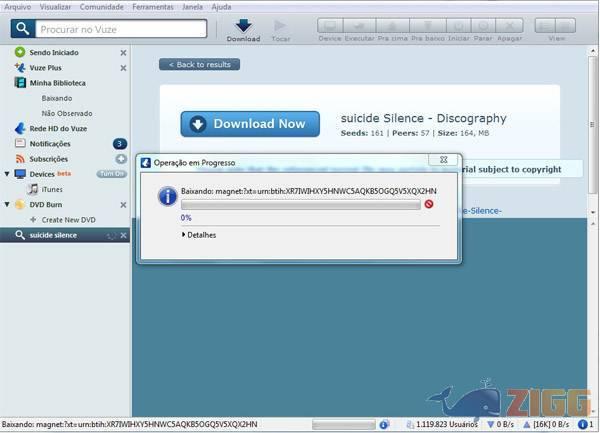Viewport: 600px width, 433px height.
Task: Select Não Observado in sidebar
Action: (x=67, y=114)
